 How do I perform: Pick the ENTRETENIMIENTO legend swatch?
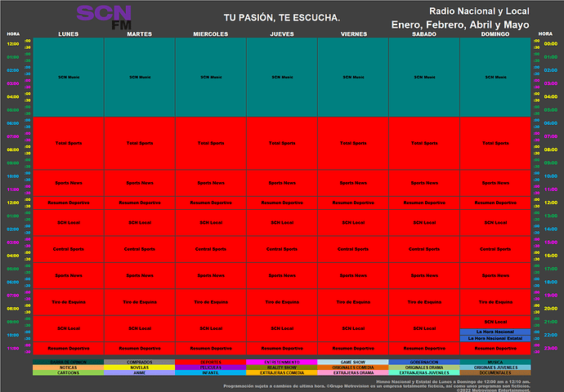click(x=282, y=362)
